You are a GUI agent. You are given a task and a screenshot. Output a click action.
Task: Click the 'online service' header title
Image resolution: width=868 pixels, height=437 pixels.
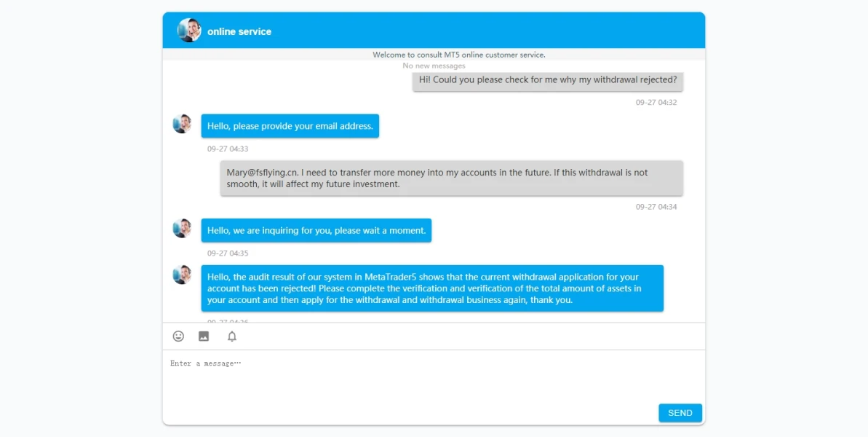tap(239, 31)
